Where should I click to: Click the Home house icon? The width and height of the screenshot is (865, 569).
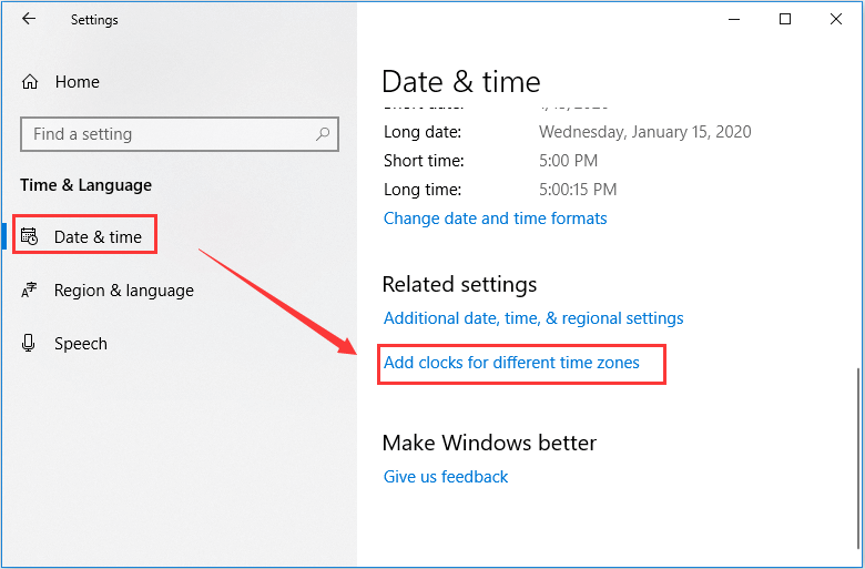30,82
